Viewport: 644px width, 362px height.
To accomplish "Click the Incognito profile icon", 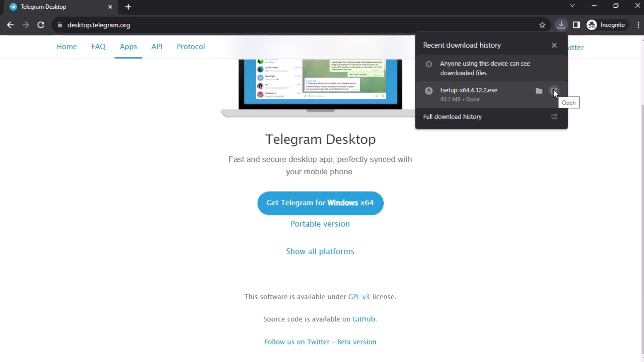I will 591,25.
